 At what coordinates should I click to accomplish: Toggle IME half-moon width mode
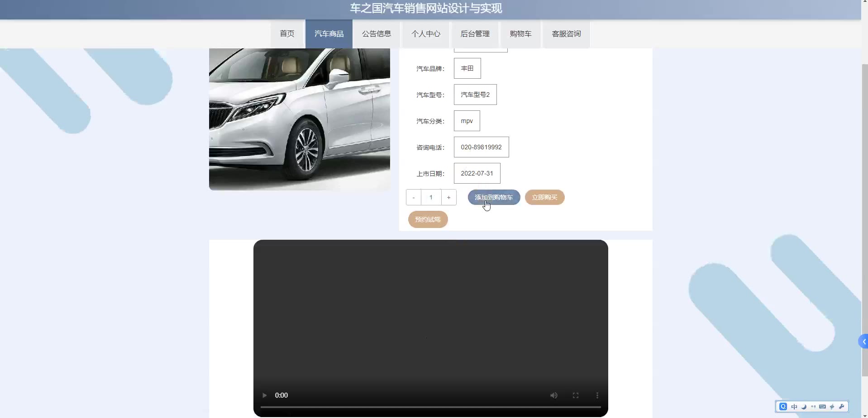pos(804,406)
